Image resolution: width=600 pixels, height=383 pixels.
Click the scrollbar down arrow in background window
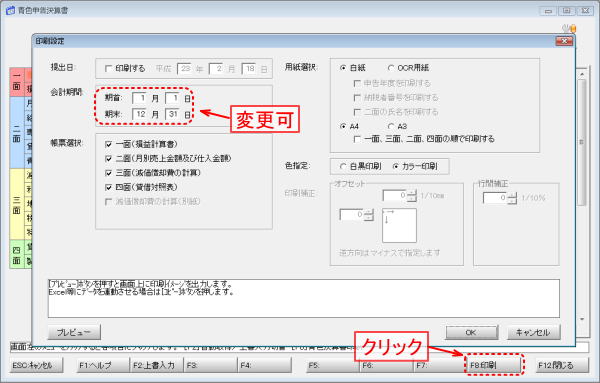(x=582, y=319)
